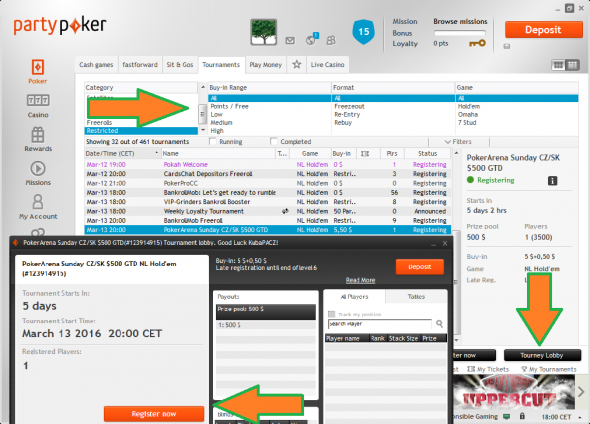Toggle the Running checkbox
Image resolution: width=590 pixels, height=424 pixels.
[x=213, y=141]
